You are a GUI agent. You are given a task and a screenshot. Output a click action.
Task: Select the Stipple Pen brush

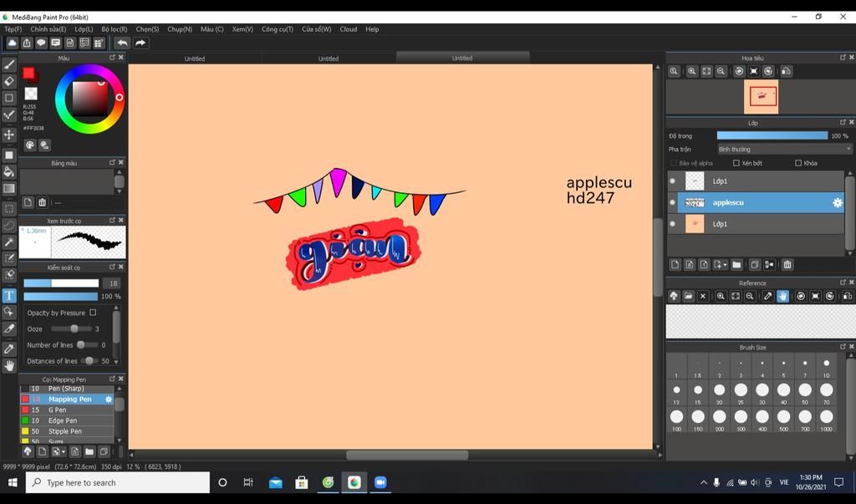coord(67,431)
